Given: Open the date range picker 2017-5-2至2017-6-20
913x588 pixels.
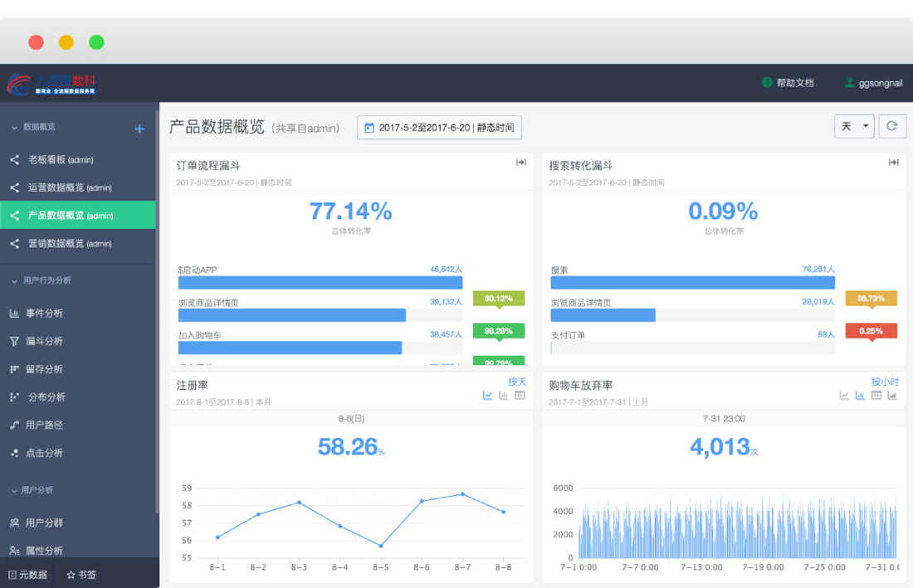Looking at the screenshot, I should coord(439,128).
